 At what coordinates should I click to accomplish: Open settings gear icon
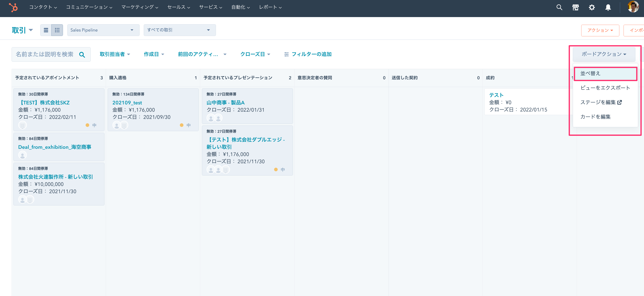[592, 7]
